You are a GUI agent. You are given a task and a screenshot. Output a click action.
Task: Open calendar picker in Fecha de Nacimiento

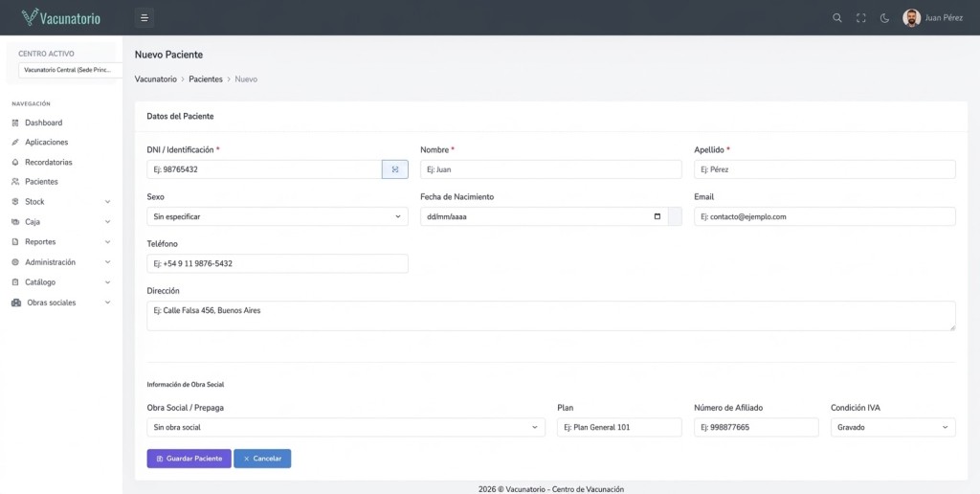(657, 216)
